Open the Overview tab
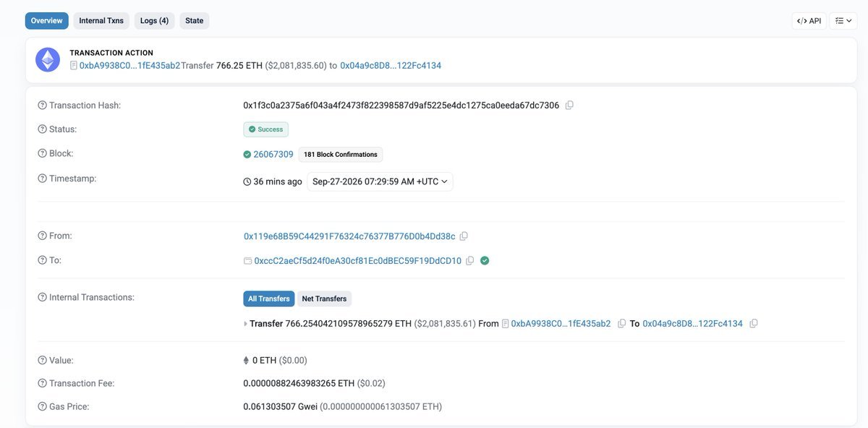This screenshot has width=868, height=428. [47, 20]
